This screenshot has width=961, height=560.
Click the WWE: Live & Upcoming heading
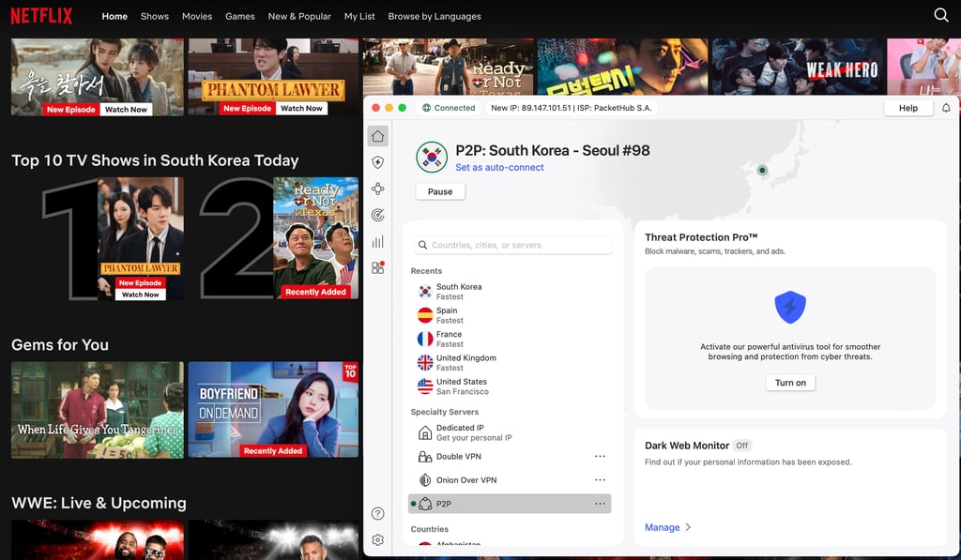pyautogui.click(x=99, y=503)
